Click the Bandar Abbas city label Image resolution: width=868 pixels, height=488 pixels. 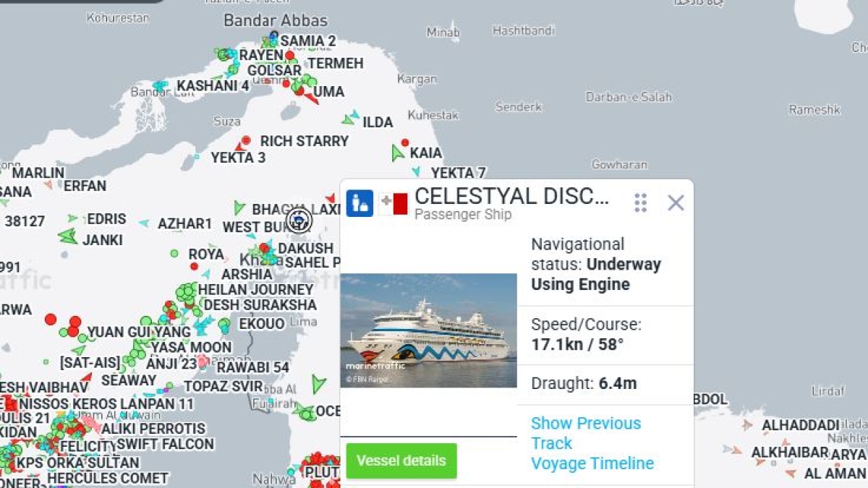(x=276, y=20)
